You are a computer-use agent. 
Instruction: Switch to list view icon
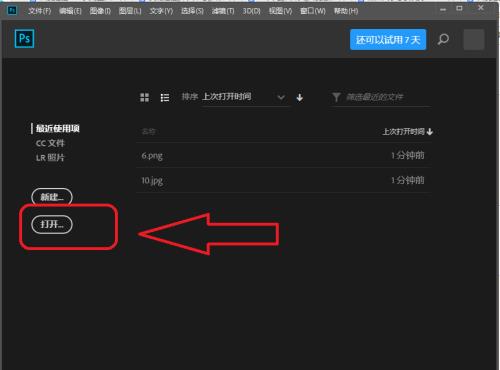pyautogui.click(x=165, y=97)
